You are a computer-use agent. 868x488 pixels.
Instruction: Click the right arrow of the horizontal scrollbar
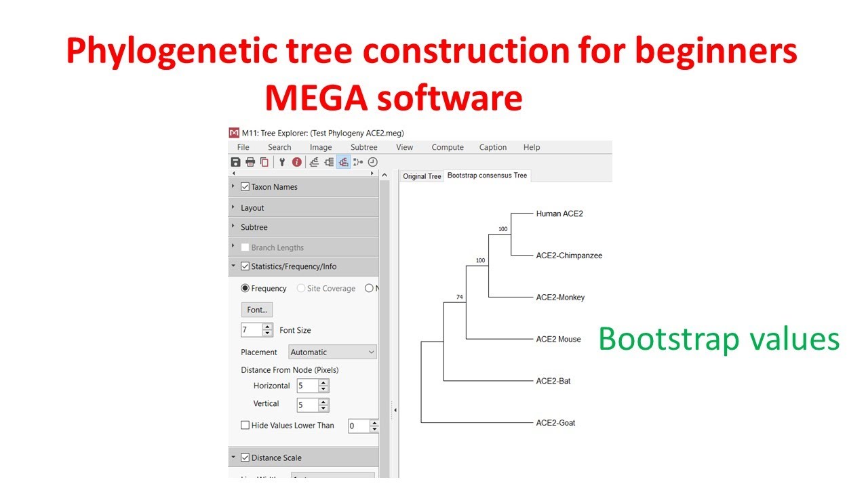point(372,174)
